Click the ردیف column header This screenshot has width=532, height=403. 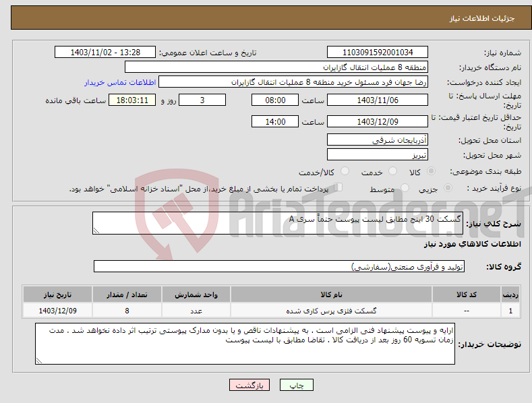[510, 294]
